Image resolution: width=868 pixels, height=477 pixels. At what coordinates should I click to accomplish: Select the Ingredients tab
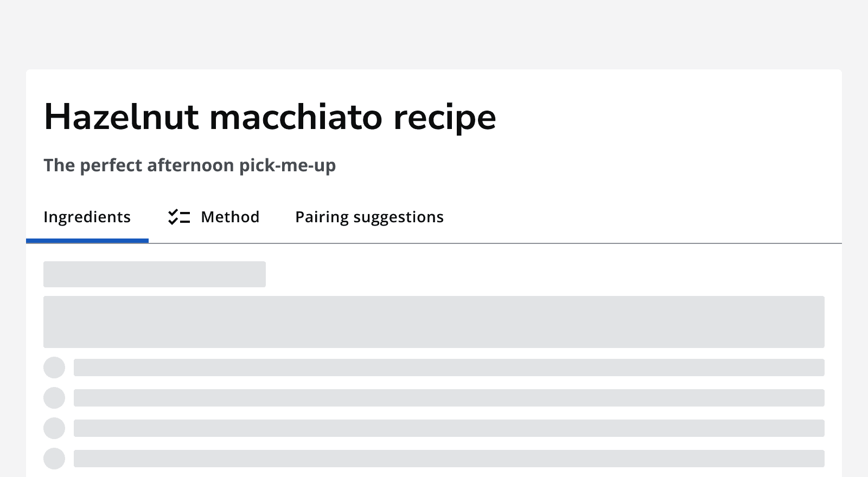click(x=87, y=217)
